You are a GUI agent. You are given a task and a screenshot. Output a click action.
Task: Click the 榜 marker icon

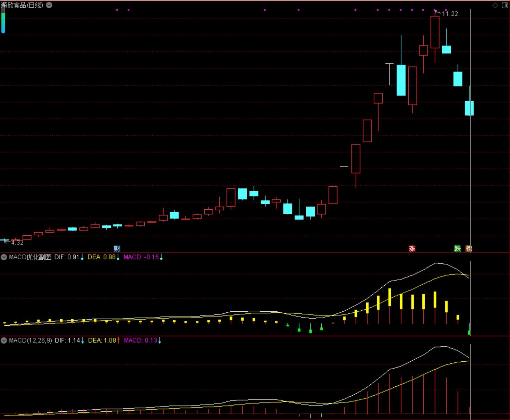[x=469, y=249]
